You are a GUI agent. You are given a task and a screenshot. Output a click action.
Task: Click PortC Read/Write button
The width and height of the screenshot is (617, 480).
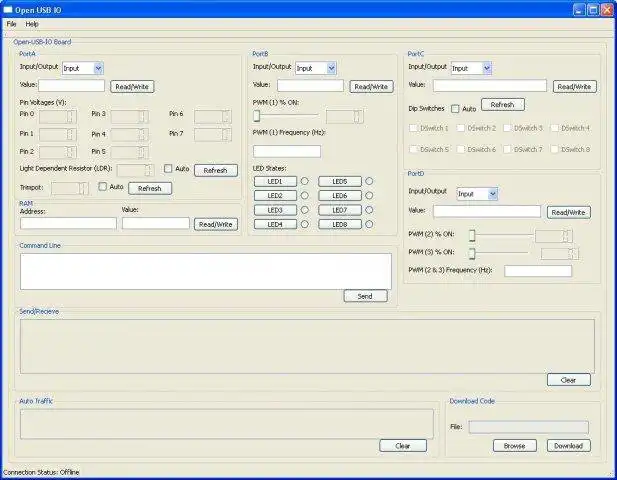tap(575, 87)
